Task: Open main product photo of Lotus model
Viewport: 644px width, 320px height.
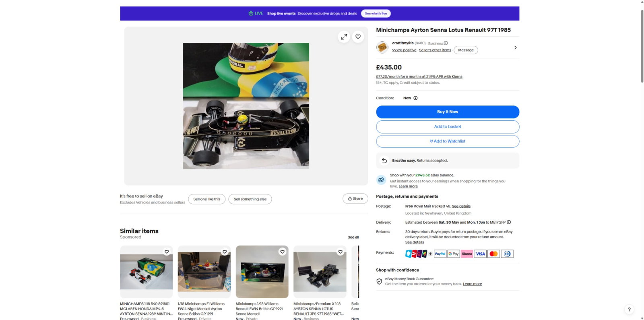Action: [246, 106]
